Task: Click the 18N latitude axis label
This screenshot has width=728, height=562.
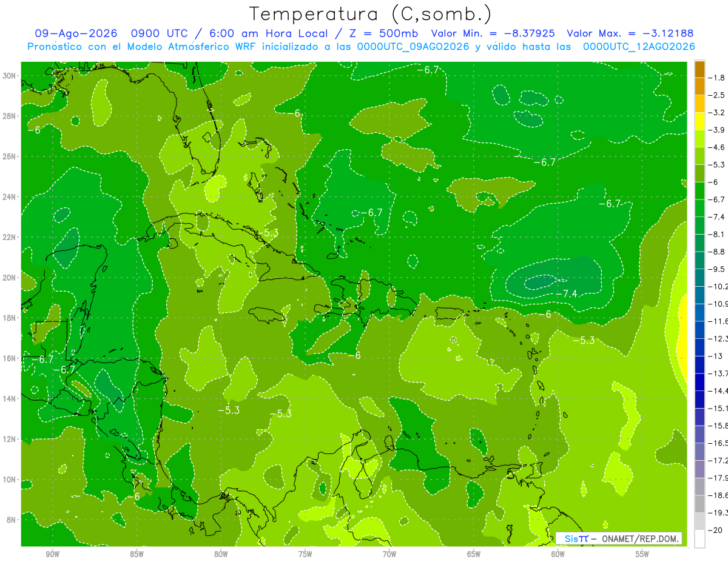Action: [x=10, y=318]
